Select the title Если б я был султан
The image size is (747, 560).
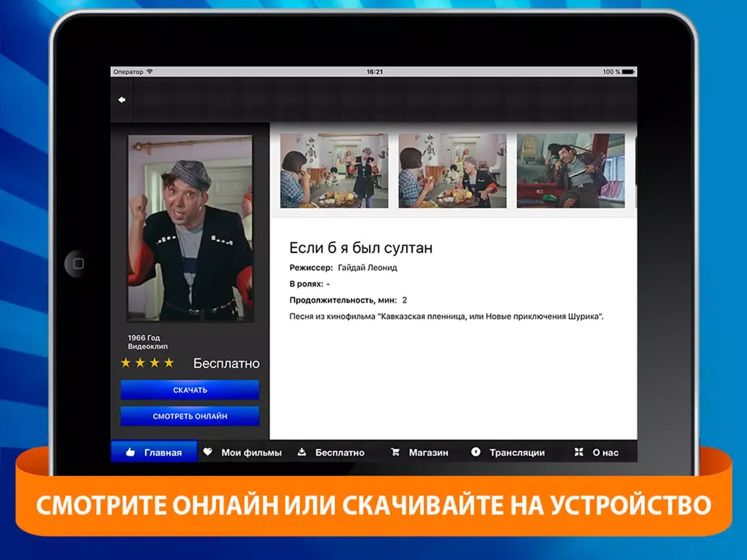(x=361, y=248)
